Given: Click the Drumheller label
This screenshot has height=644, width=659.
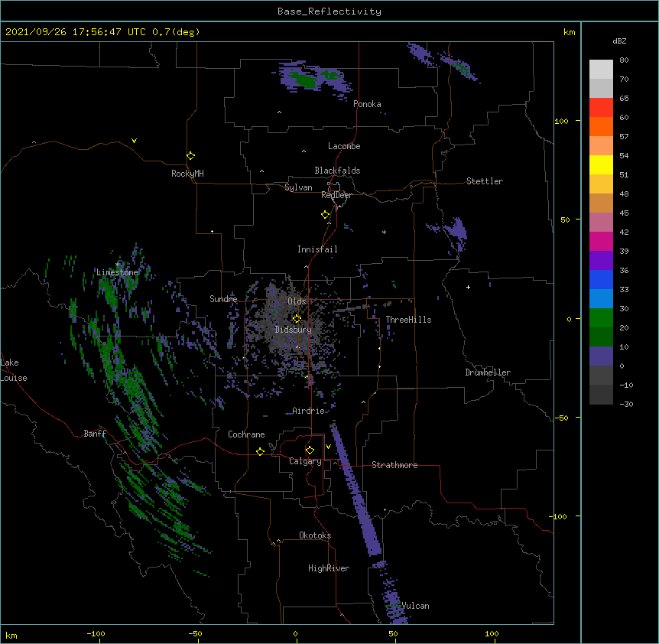Looking at the screenshot, I should (488, 372).
